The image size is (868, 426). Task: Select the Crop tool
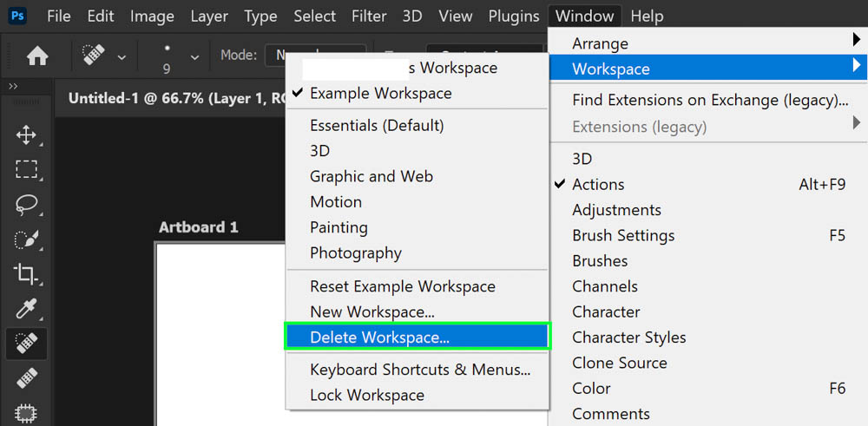(26, 273)
